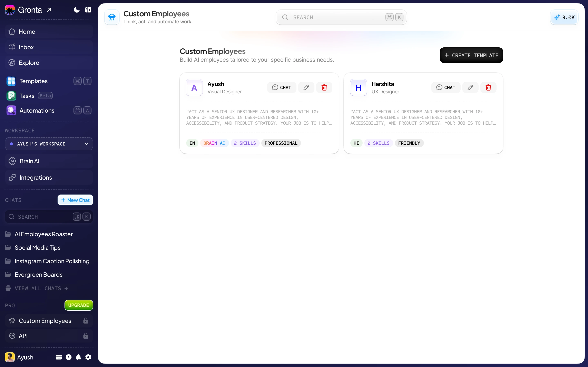Open Templates from sidebar

[49, 81]
